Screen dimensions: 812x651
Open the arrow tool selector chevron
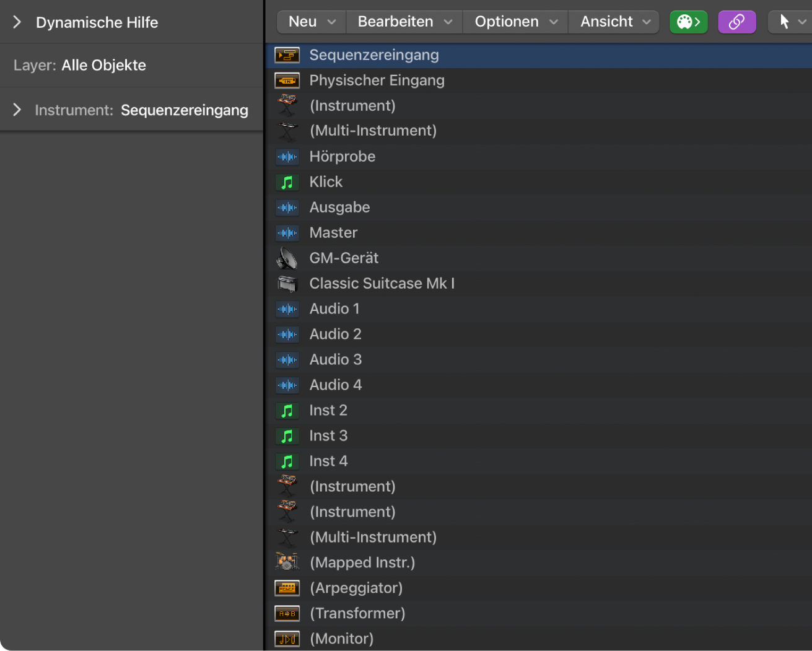802,21
